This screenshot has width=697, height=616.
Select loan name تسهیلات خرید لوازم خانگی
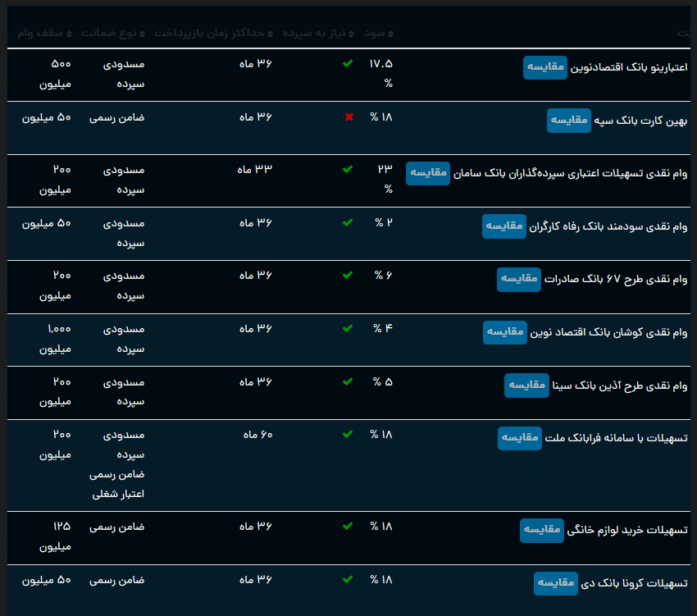[627, 530]
